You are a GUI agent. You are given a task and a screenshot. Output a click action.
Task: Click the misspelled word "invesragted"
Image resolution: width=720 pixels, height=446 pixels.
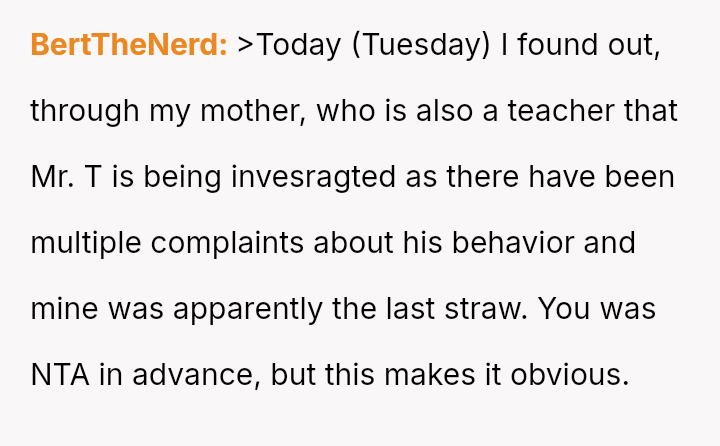click(317, 177)
